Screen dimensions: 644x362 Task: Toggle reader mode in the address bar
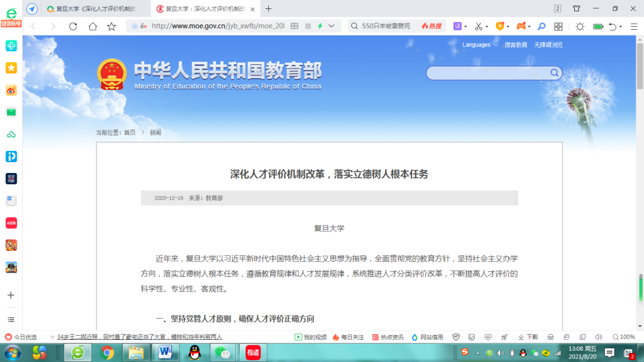tap(294, 26)
